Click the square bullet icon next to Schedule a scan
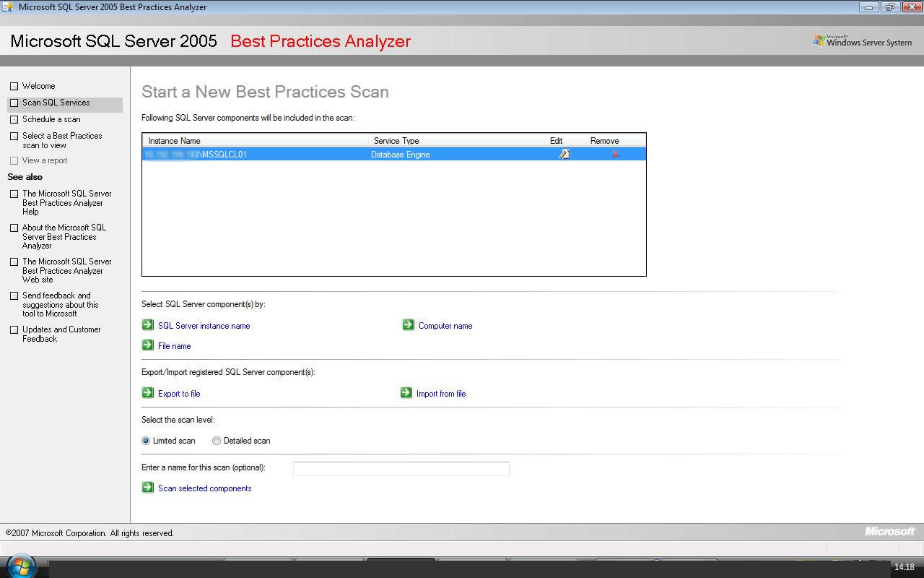This screenshot has width=924, height=578. coord(14,119)
